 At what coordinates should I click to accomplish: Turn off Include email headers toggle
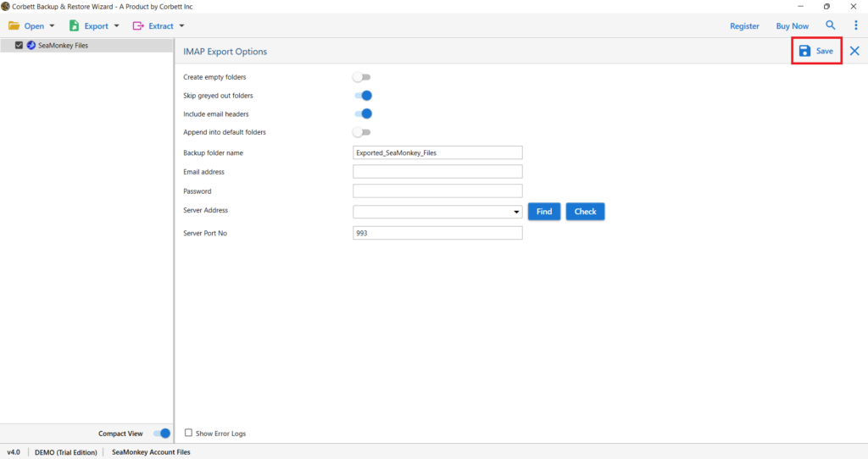[363, 114]
